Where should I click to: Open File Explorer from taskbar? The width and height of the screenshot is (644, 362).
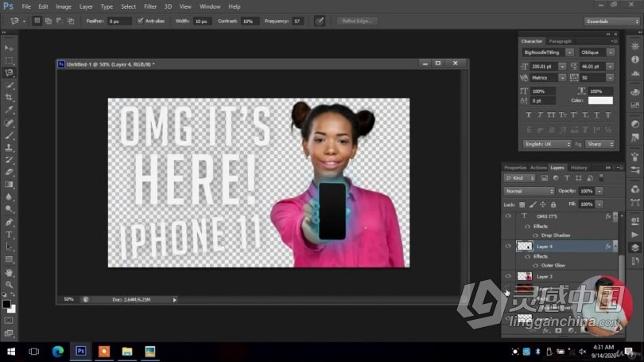point(127,352)
